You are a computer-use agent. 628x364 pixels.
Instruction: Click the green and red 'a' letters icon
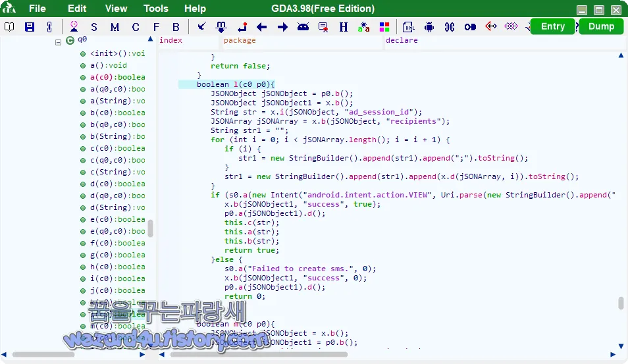363,27
